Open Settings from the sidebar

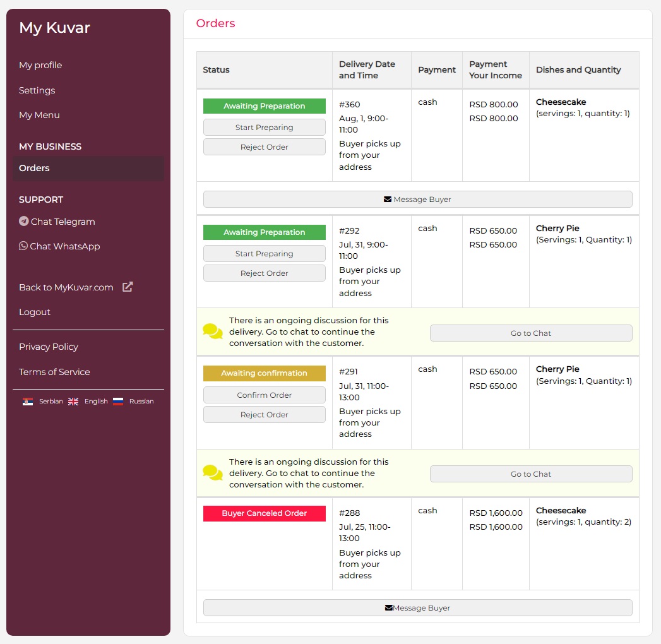tap(37, 90)
